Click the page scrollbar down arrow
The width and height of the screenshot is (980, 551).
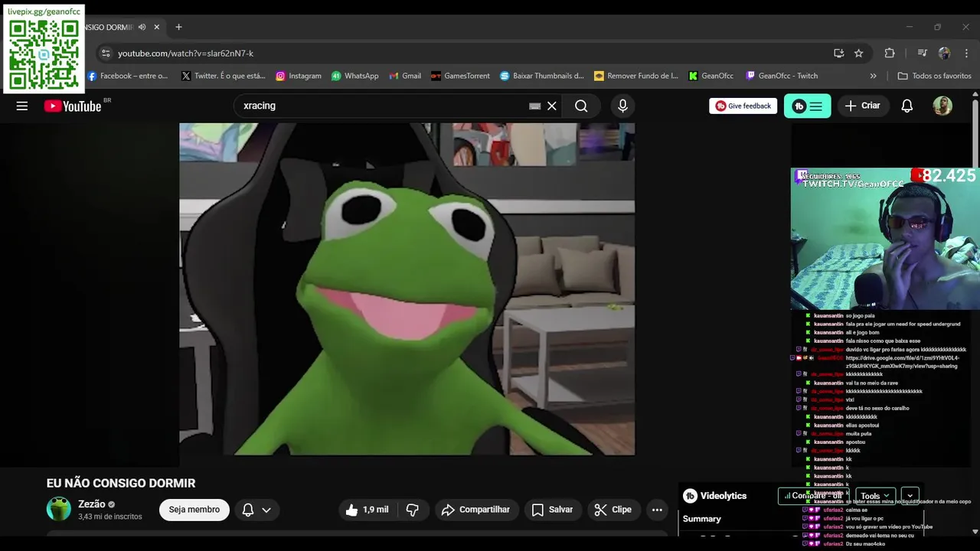coord(974,531)
